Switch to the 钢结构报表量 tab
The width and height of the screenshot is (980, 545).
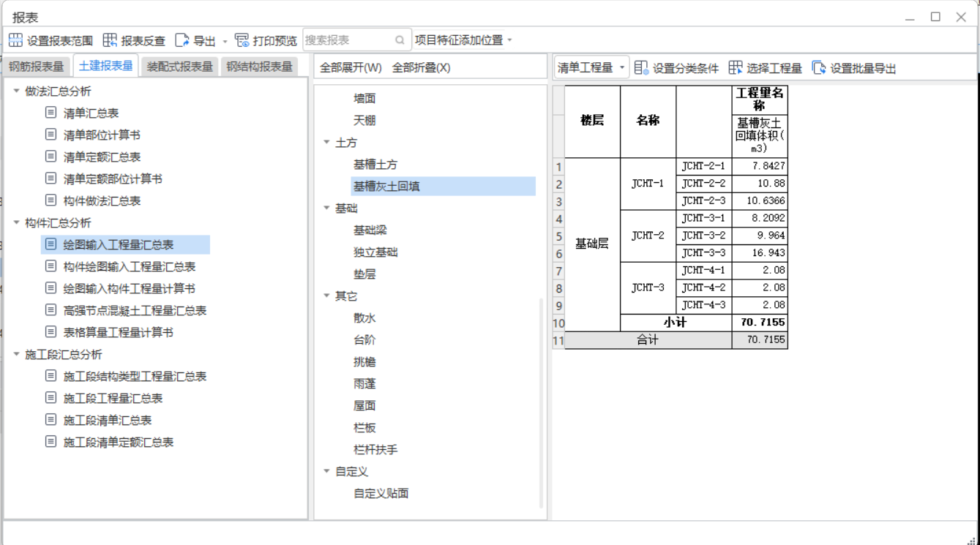click(259, 67)
